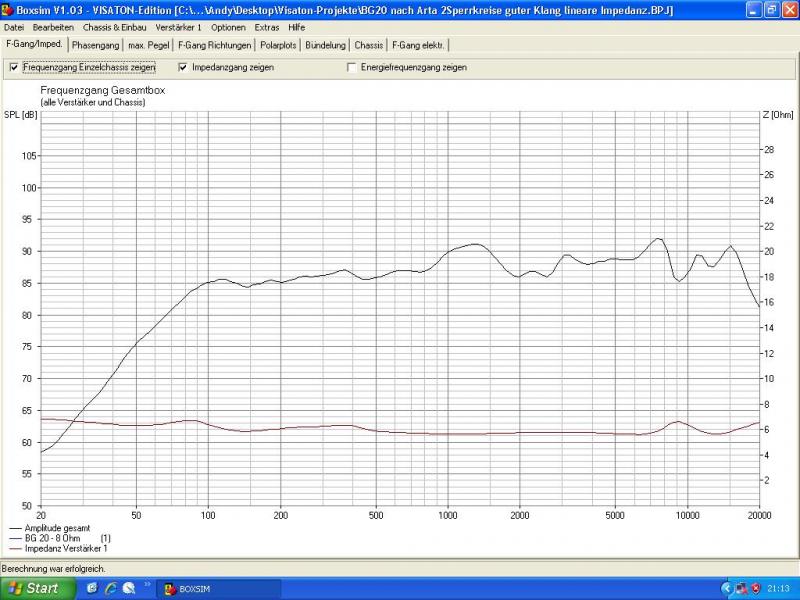
Task: Toggle Frequenzgang Einzelchassis zeigen checkbox
Action: (x=13, y=67)
